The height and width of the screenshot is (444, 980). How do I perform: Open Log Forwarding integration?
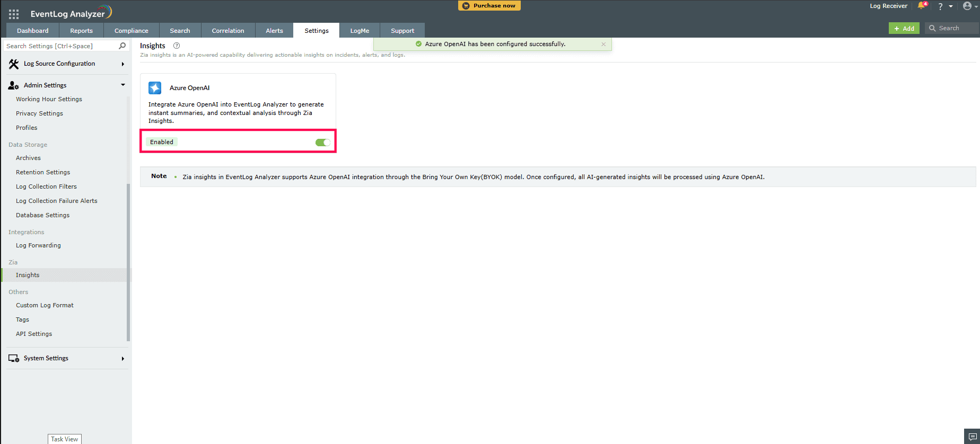click(38, 245)
